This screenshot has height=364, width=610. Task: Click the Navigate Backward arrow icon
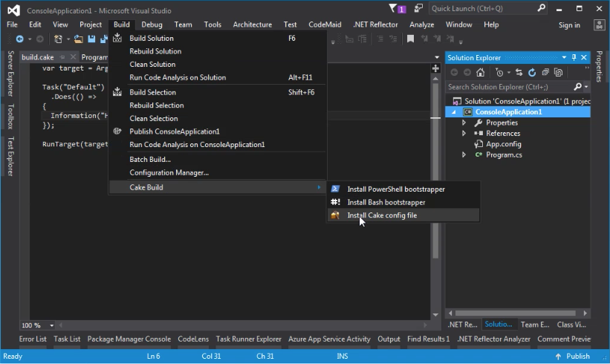[19, 39]
